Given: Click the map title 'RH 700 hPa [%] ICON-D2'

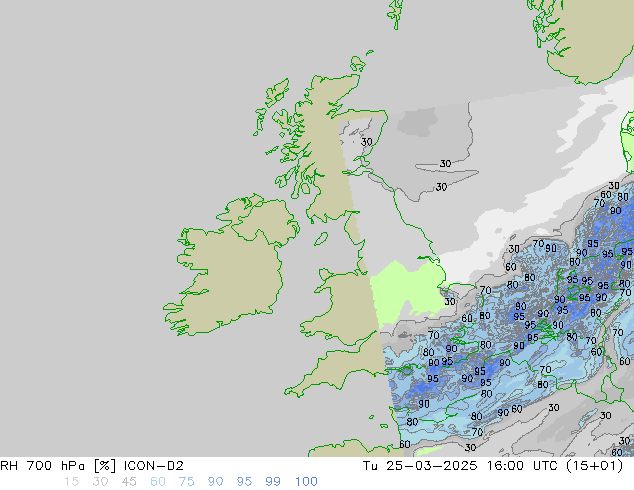Looking at the screenshot, I should [92, 466].
